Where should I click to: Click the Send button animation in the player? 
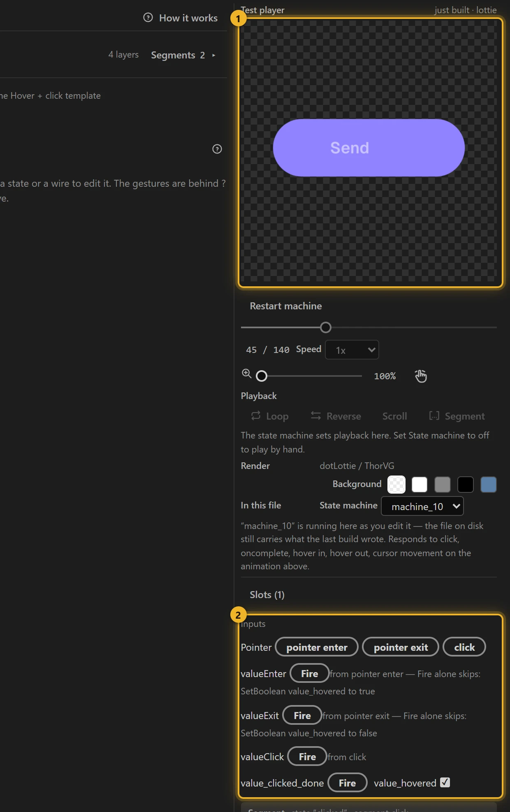click(x=369, y=148)
